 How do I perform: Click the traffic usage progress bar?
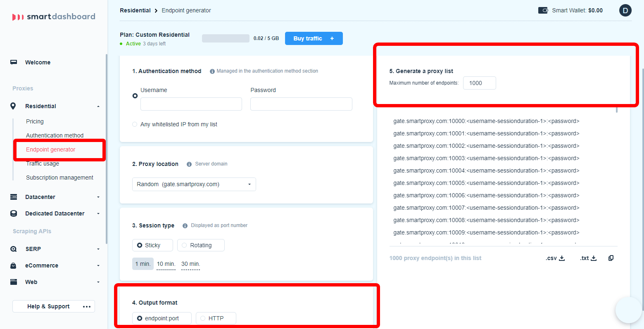(226, 38)
